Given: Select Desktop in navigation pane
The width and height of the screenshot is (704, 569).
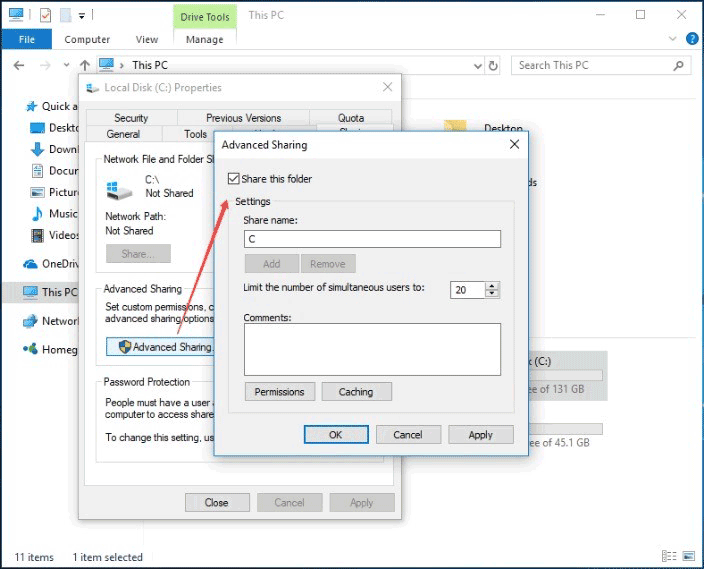Looking at the screenshot, I should (x=54, y=128).
